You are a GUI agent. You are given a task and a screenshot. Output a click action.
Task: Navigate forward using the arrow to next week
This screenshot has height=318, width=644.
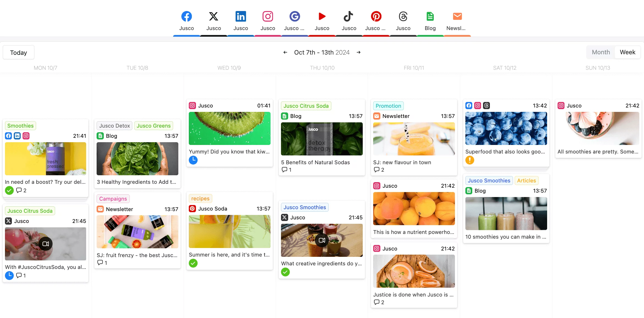click(x=358, y=52)
